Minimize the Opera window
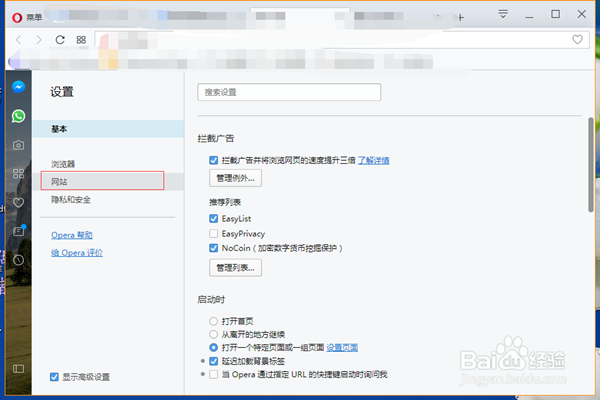 click(529, 15)
